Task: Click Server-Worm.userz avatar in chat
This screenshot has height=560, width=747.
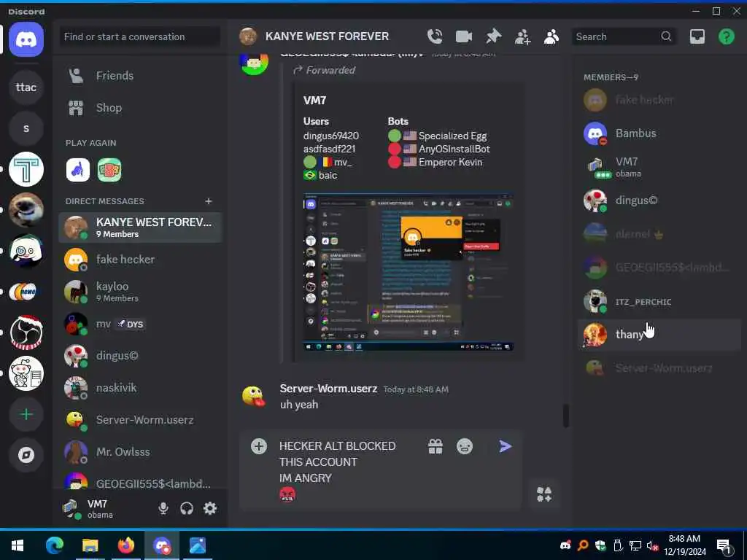Action: pos(253,396)
